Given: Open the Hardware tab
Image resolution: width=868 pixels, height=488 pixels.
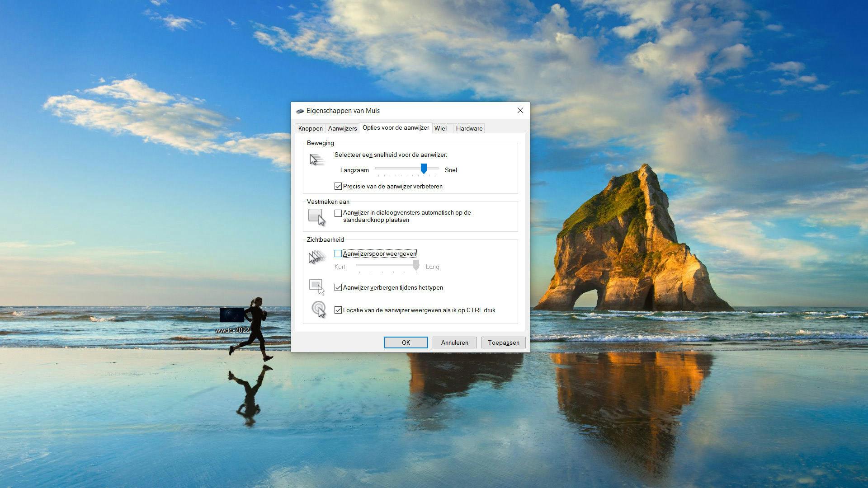Looking at the screenshot, I should [469, 128].
